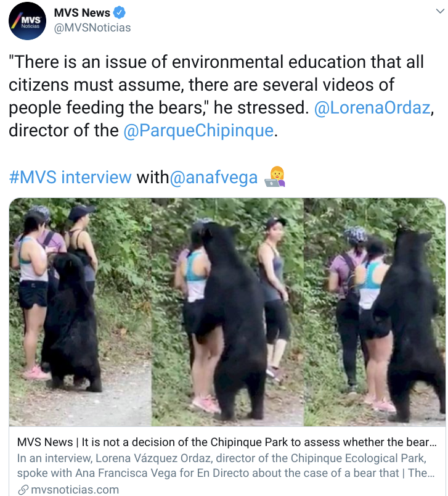The image size is (448, 496).
Task: Click the article description about Lorena Vázquez Ordaz
Action: point(226,465)
